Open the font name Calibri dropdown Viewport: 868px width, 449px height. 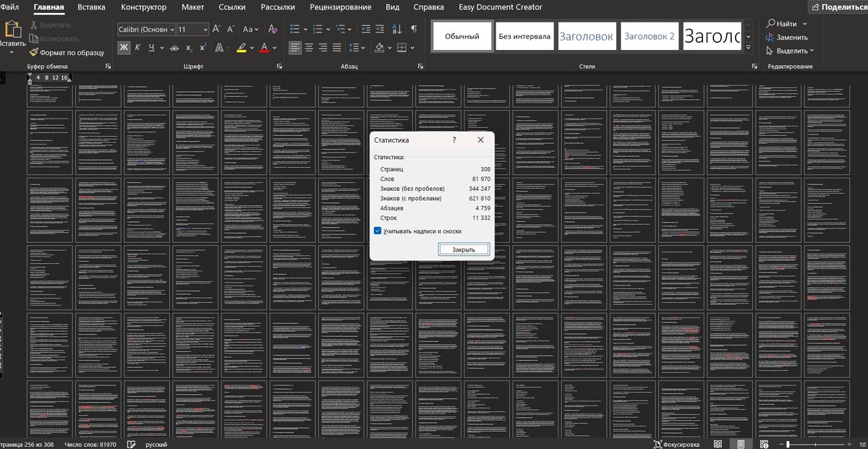pos(171,30)
